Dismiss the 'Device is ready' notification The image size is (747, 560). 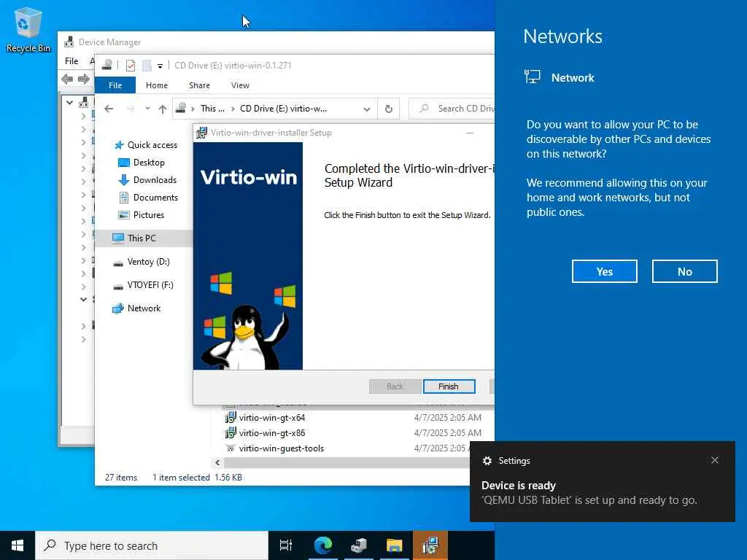click(x=715, y=460)
